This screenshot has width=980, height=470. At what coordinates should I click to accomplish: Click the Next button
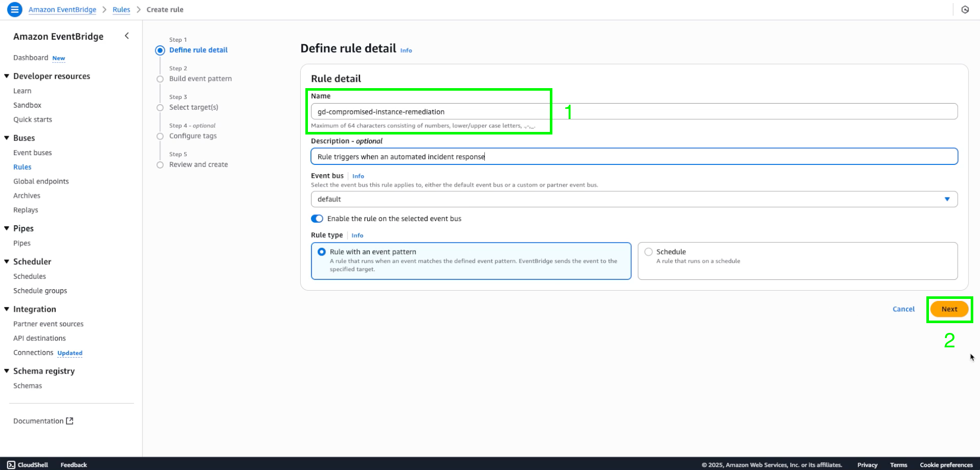pos(949,309)
